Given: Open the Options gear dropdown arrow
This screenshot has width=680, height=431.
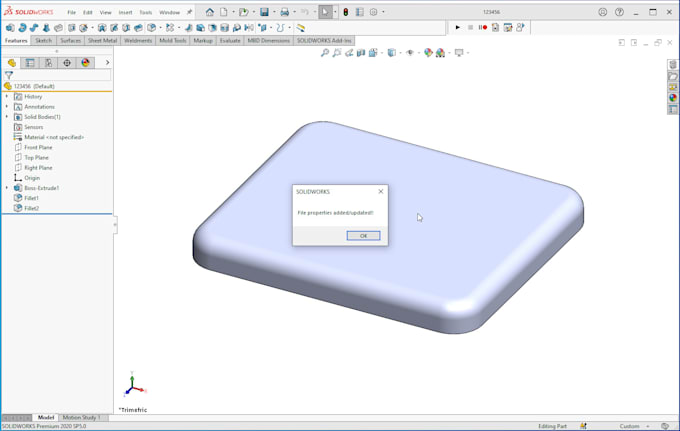Looking at the screenshot, I should click(383, 12).
